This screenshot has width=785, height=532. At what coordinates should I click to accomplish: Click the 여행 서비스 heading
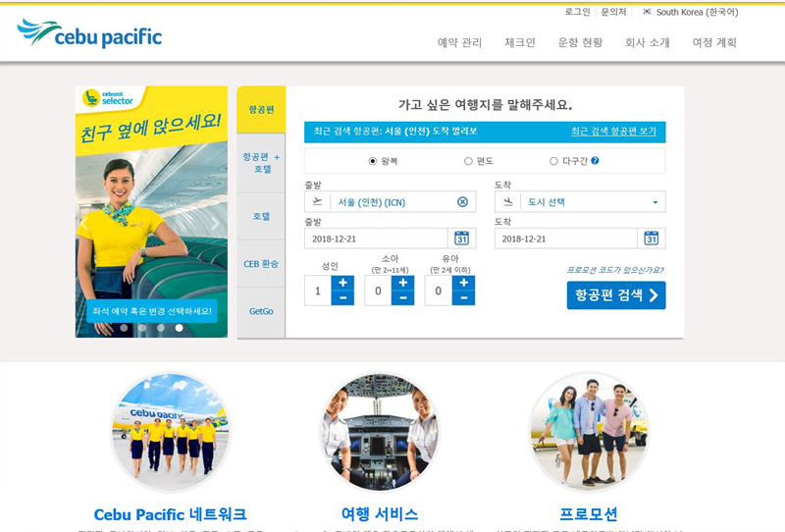tap(380, 514)
